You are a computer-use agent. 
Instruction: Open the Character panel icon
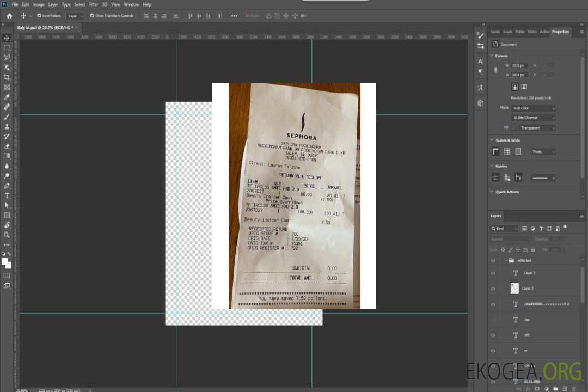coord(481,61)
